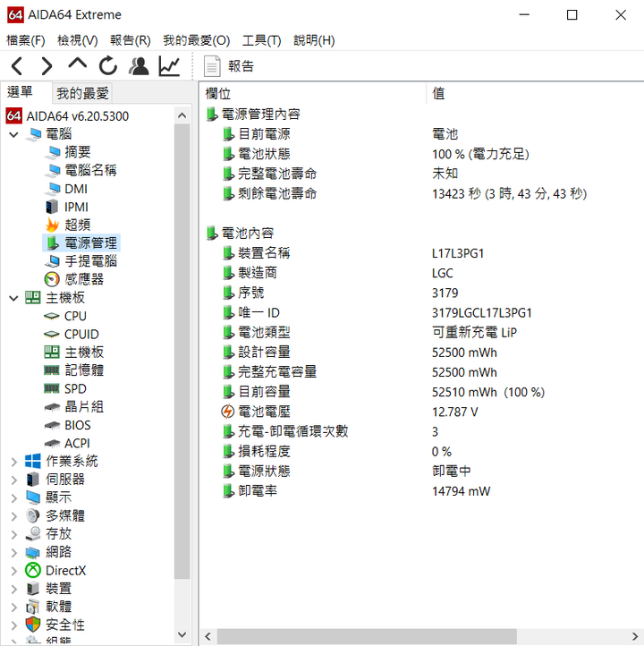The height and width of the screenshot is (646, 644).
Task: Collapse the 主機板 tree node
Action: click(x=13, y=298)
